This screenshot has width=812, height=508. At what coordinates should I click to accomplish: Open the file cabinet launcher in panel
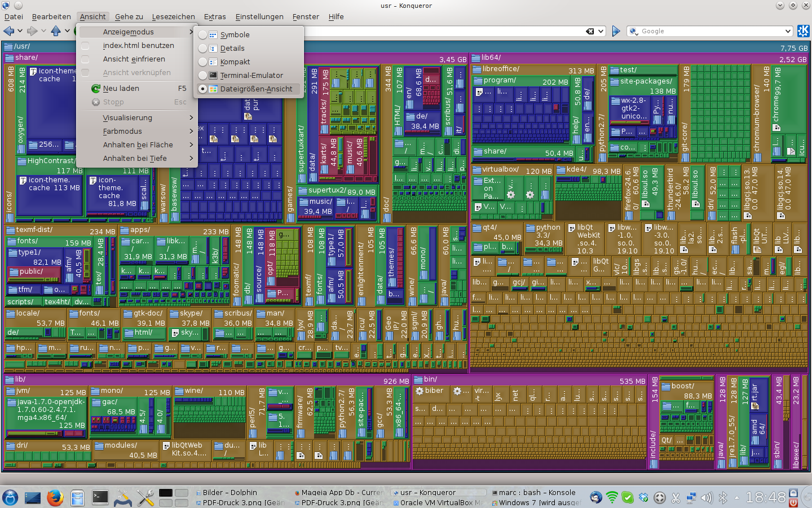click(x=77, y=497)
